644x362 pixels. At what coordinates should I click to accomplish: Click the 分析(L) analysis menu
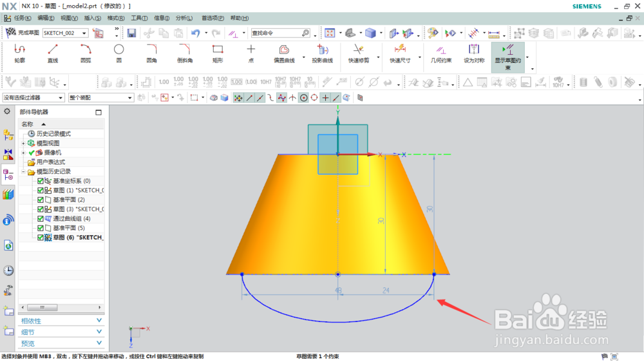[184, 18]
